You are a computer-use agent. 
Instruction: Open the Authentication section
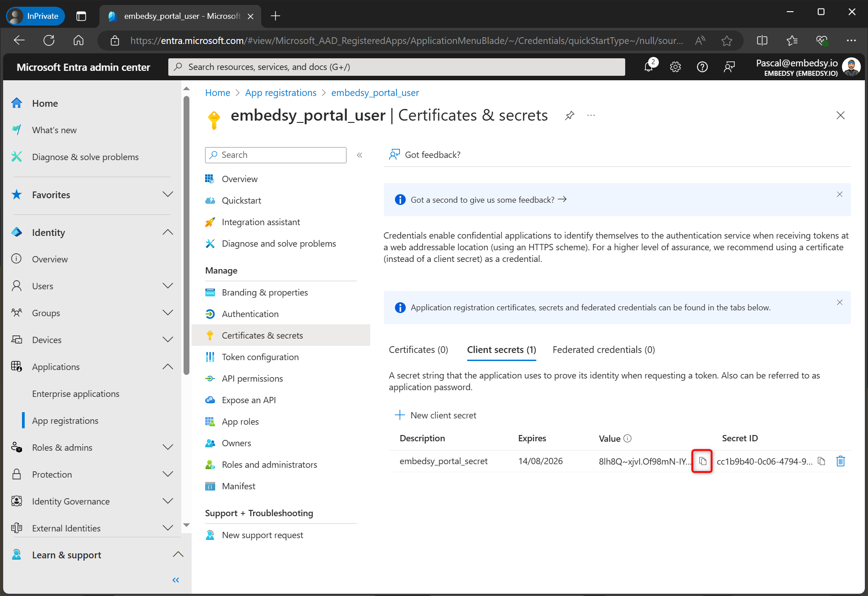tap(250, 313)
